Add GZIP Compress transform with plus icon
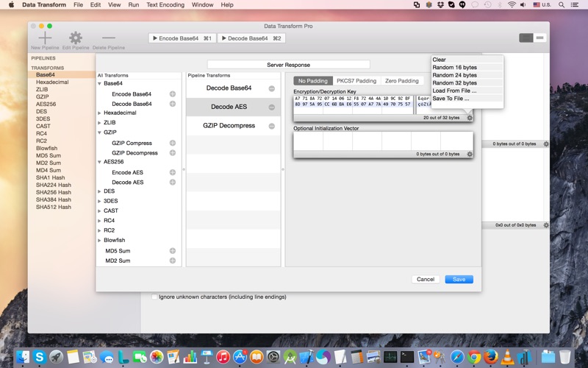The width and height of the screenshot is (588, 368). coord(173,143)
